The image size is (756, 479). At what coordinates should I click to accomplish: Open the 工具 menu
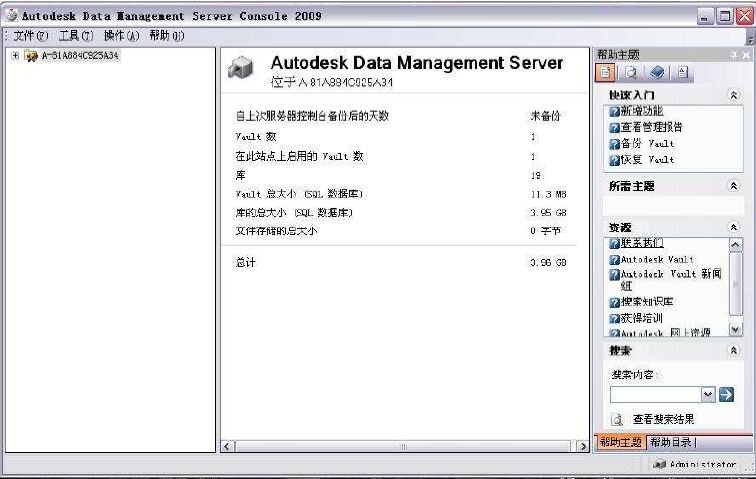tap(75, 36)
